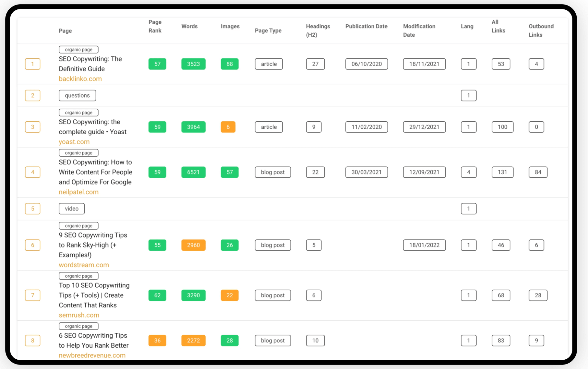The height and width of the screenshot is (369, 588).
Task: Open SEO Copywriting: The Definitive Guide title
Action: [90, 64]
